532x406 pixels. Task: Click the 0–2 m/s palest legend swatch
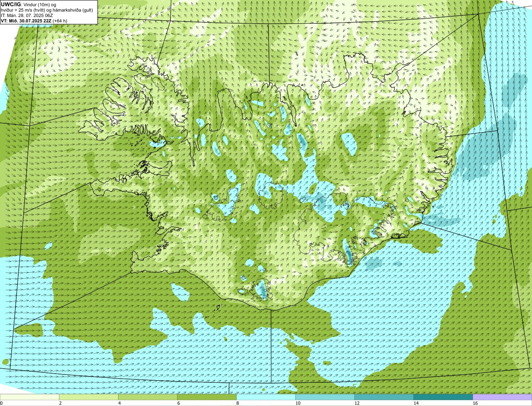coord(30,397)
